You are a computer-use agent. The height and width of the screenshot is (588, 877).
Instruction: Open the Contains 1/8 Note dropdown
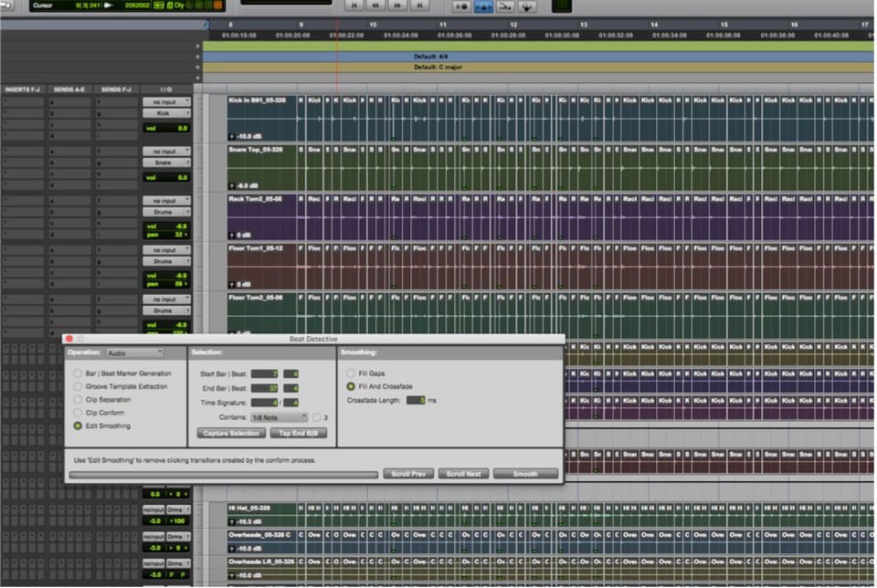(x=280, y=417)
